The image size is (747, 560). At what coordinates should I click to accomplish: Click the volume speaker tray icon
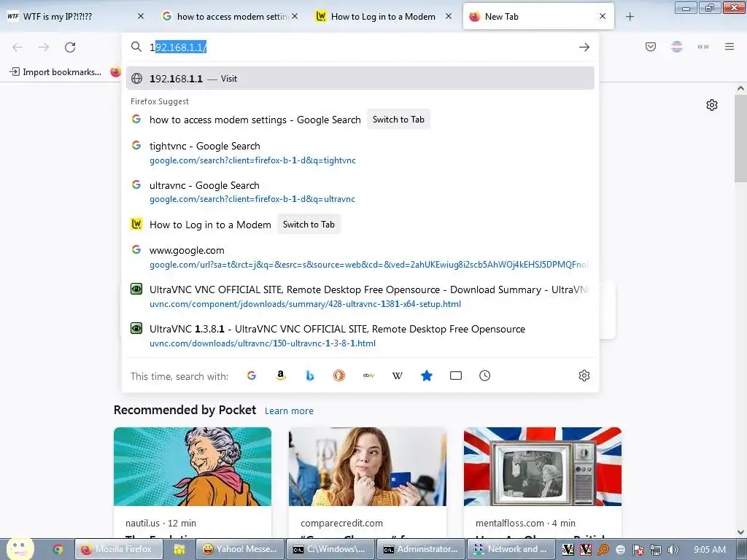[x=673, y=550]
